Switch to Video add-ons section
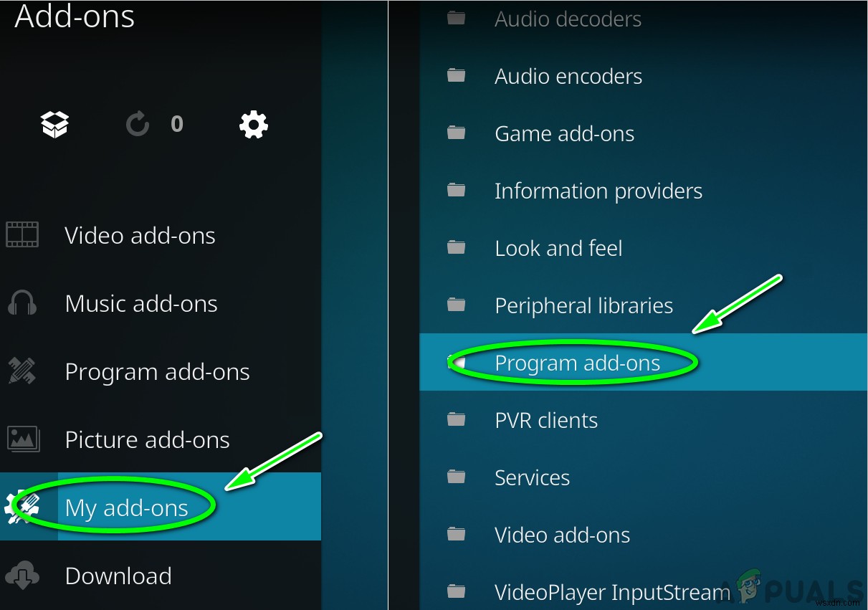This screenshot has width=868, height=610. (x=140, y=234)
